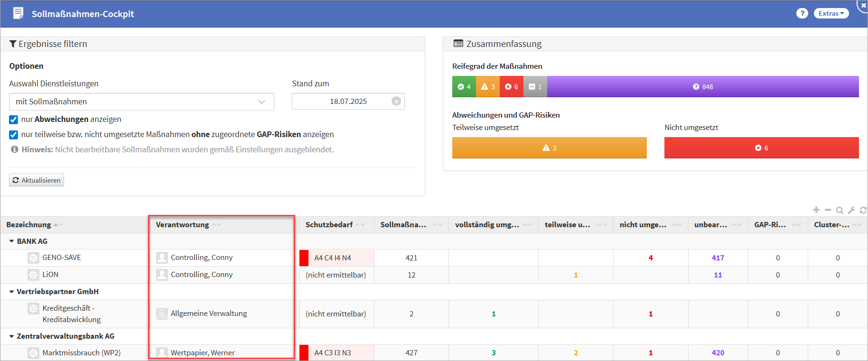Click the Kreditgeschäft service gear icon
The width and height of the screenshot is (868, 361).
[33, 308]
